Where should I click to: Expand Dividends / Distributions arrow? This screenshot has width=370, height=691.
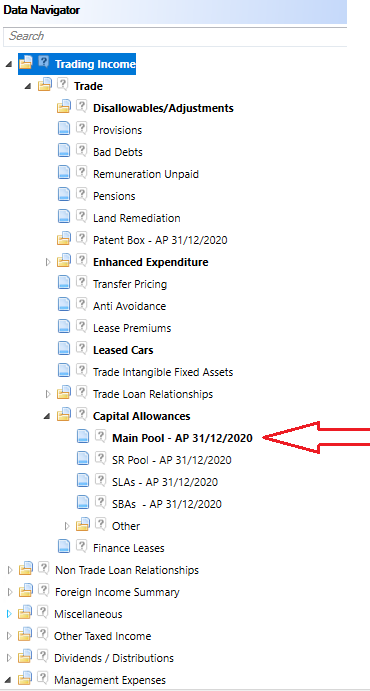10,658
